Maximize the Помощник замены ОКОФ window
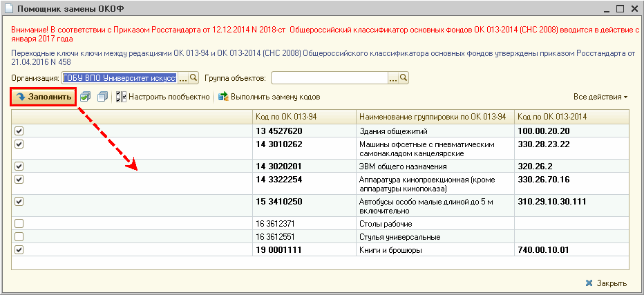The image size is (644, 295). (620, 8)
